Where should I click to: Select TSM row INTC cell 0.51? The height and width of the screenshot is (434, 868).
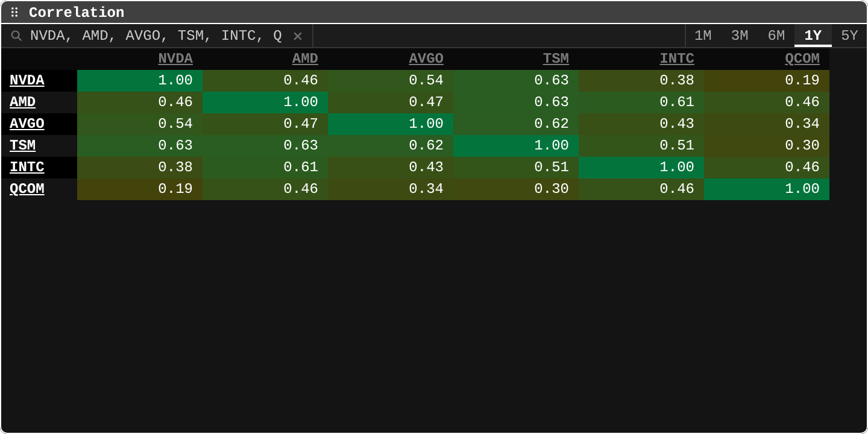[x=641, y=146]
